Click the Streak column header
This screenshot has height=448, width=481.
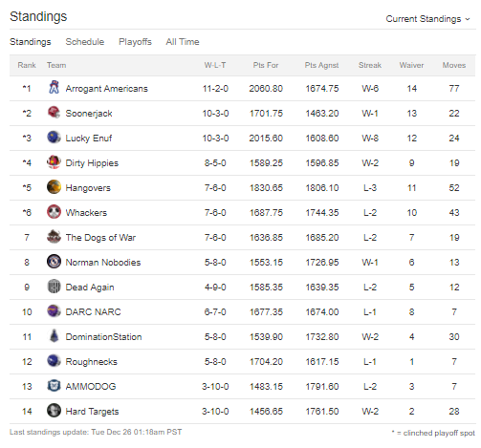coord(370,65)
